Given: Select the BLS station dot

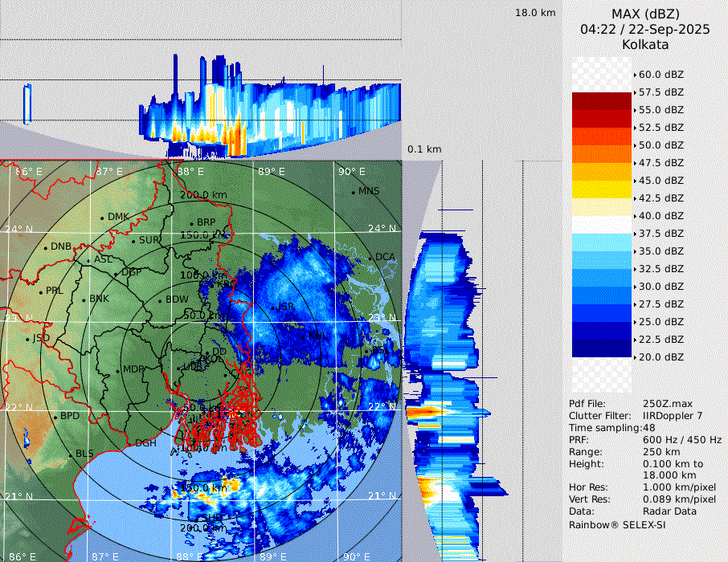Looking at the screenshot, I should point(71,454).
